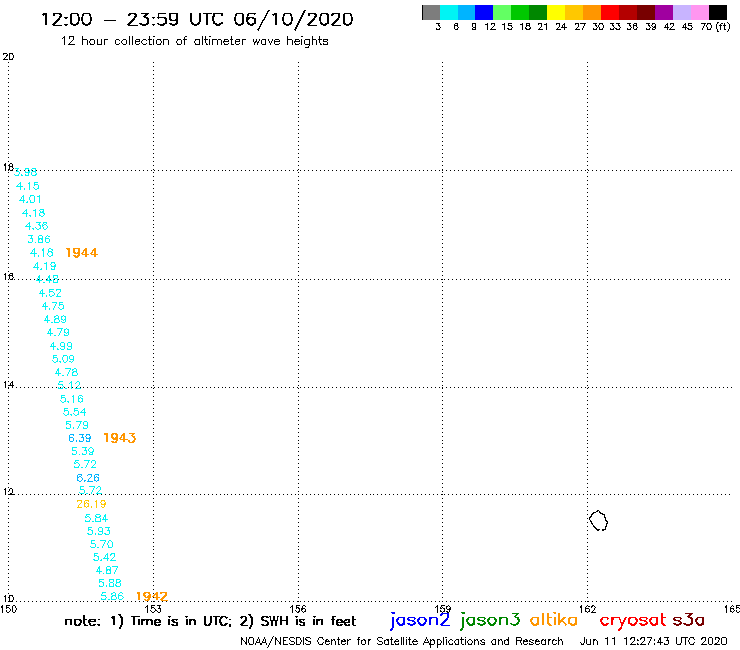Image resolution: width=740 pixels, height=650 pixels.
Task: Click the 5.93 wave height value
Action: (99, 531)
